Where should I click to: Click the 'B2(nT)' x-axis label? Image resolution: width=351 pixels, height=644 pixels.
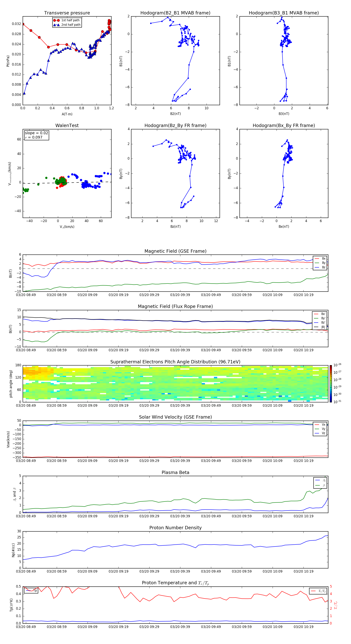point(175,114)
